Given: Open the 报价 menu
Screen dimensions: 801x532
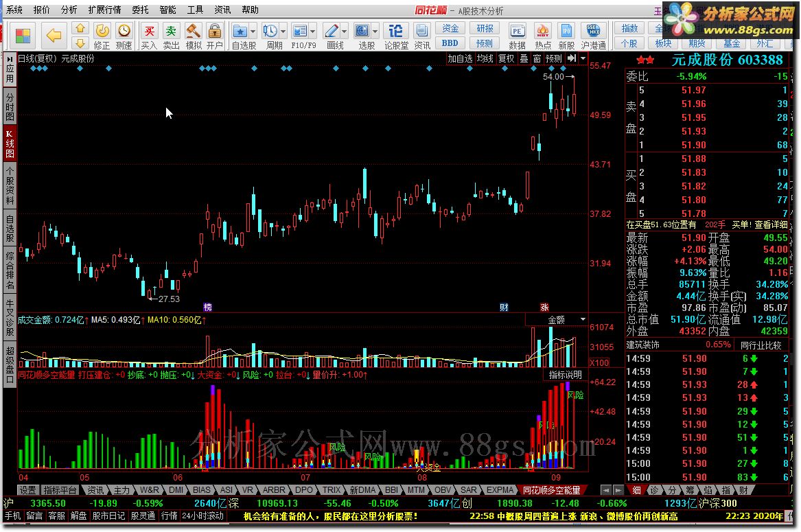Looking at the screenshot, I should (41, 10).
